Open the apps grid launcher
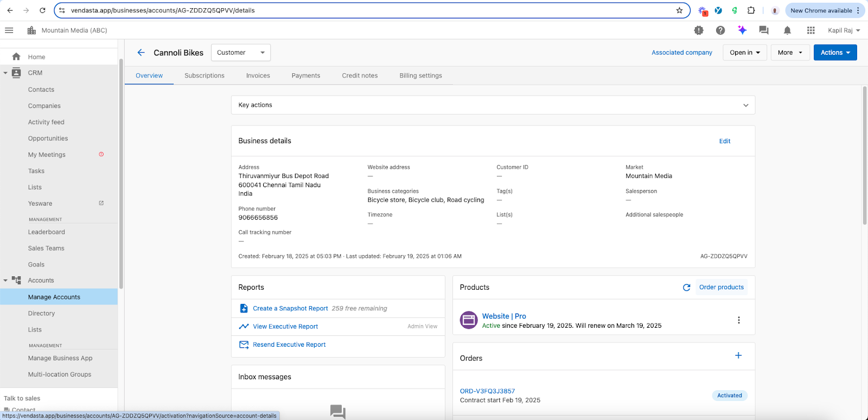Viewport: 868px width, 420px height. [810, 30]
